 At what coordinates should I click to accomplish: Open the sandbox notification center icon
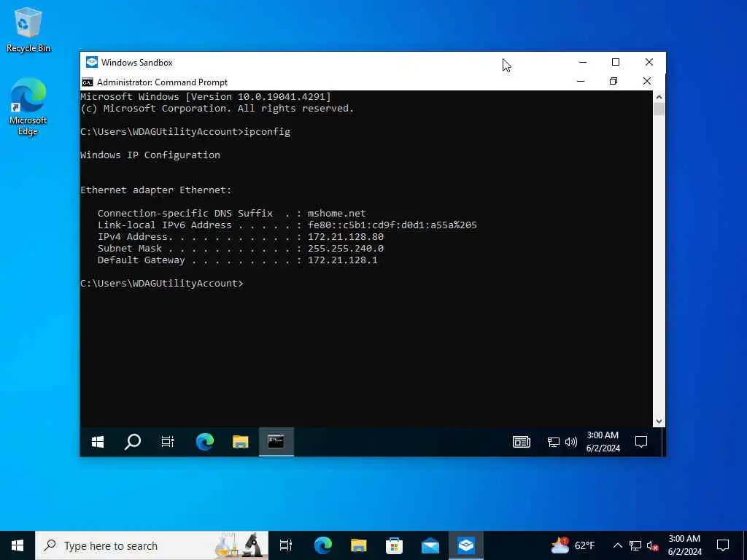coord(641,442)
